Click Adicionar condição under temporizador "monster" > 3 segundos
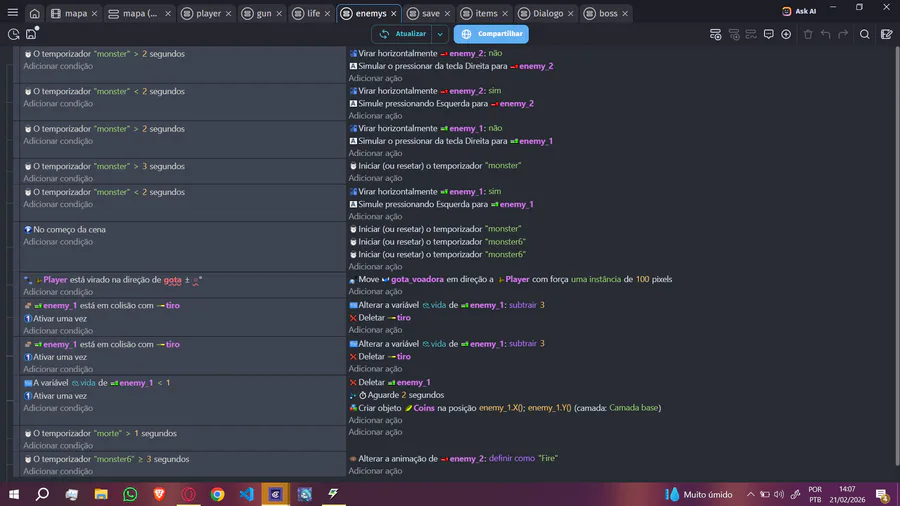 [x=58, y=178]
